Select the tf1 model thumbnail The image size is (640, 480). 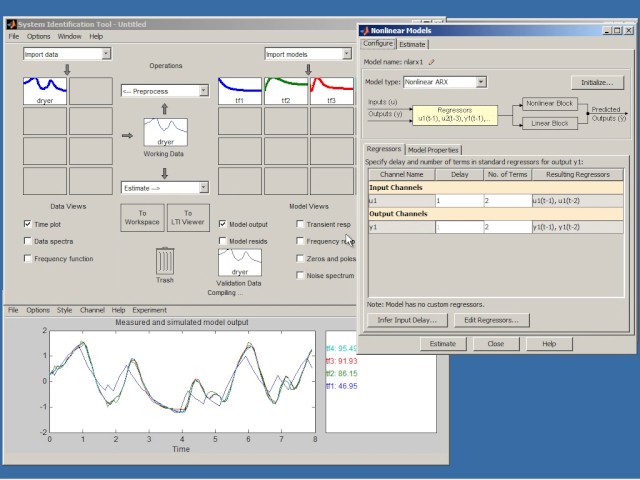tap(240, 91)
